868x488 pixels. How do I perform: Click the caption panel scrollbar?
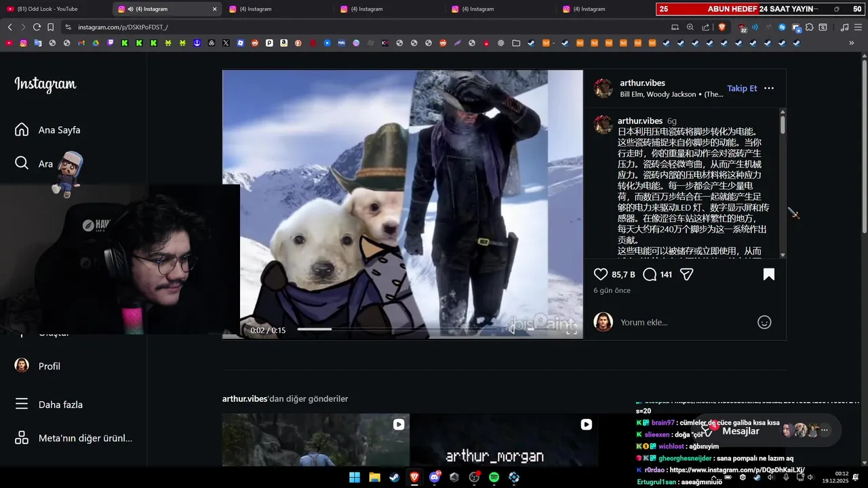click(783, 125)
